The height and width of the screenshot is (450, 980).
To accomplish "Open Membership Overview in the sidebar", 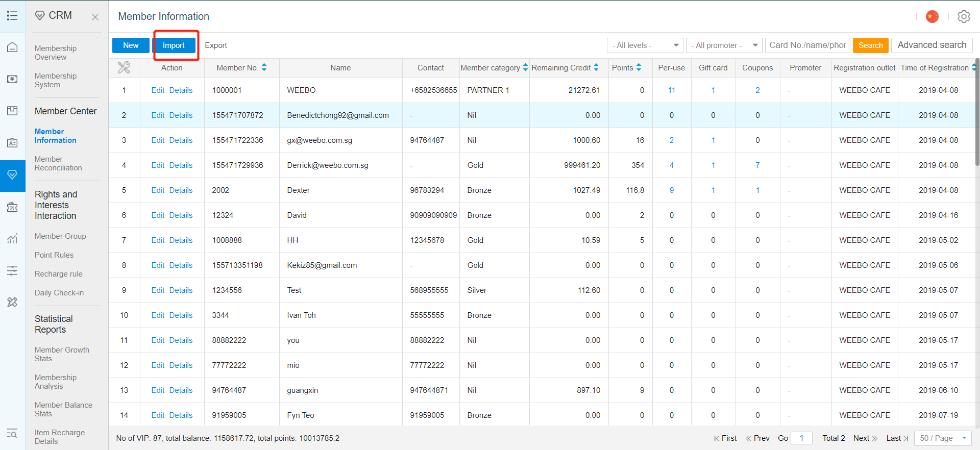I will [56, 53].
